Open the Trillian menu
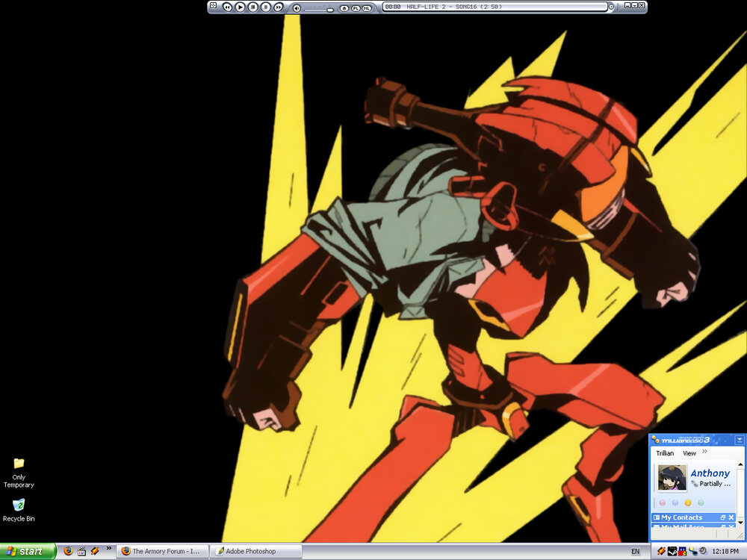747x560 pixels. (x=665, y=453)
